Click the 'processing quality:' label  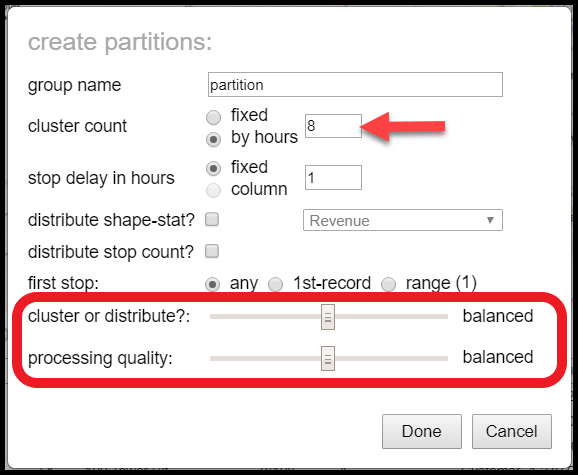100,358
